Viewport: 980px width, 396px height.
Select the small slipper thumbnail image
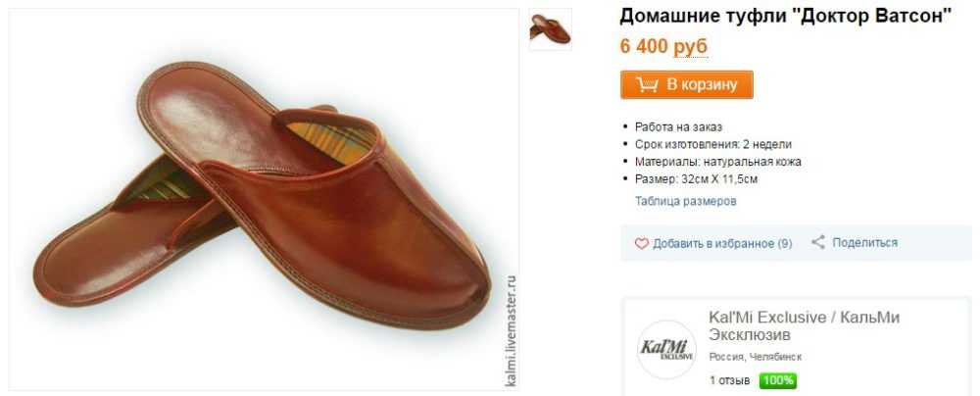pos(550,28)
